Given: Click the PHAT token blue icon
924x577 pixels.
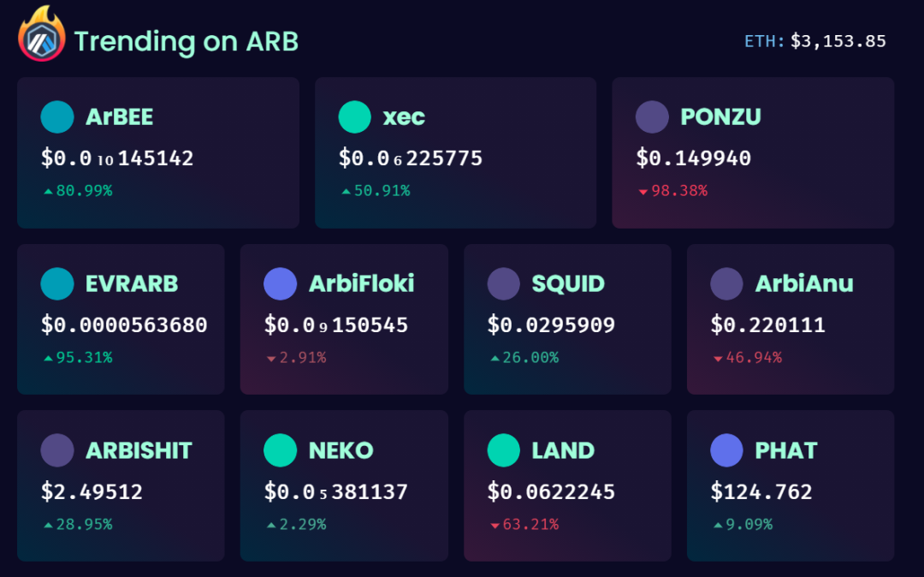Looking at the screenshot, I should pos(726,450).
